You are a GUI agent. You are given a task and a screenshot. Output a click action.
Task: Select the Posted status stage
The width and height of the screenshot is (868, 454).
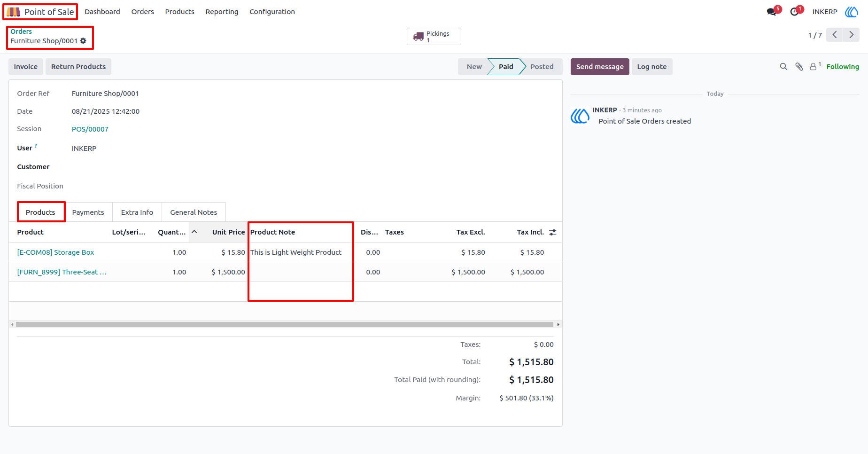coord(542,67)
